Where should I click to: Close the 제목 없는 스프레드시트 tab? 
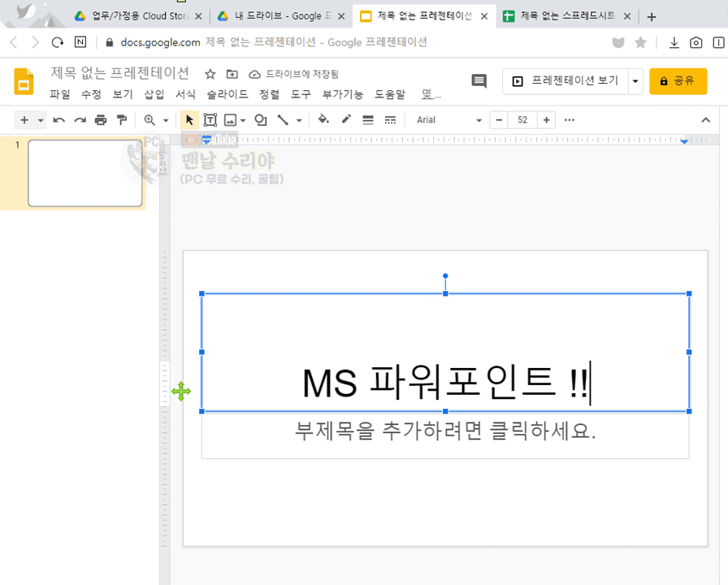click(627, 16)
